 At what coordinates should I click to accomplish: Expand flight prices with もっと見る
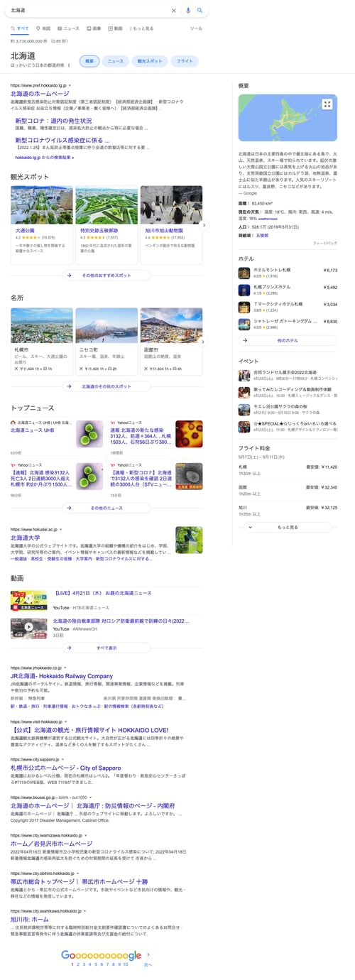287,528
